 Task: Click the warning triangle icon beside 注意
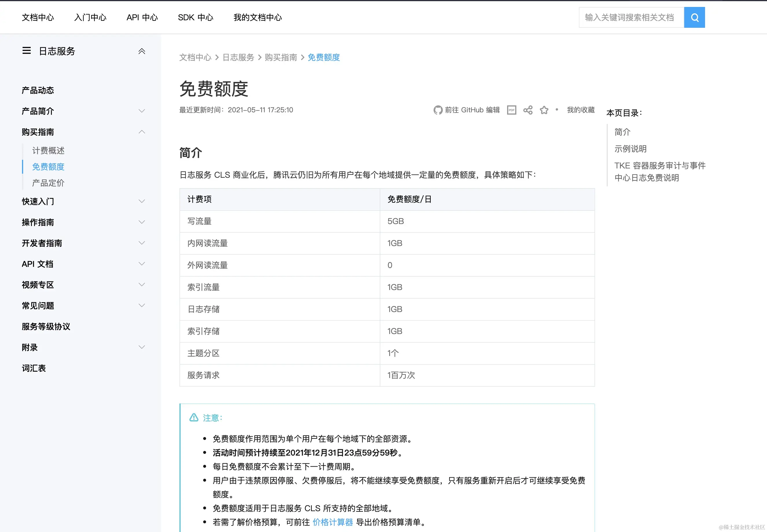pos(194,417)
